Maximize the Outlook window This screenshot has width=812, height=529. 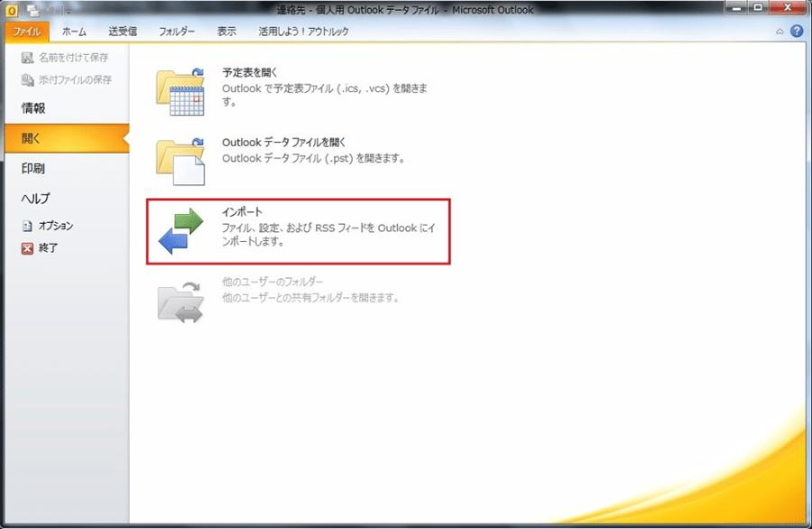pyautogui.click(x=758, y=8)
